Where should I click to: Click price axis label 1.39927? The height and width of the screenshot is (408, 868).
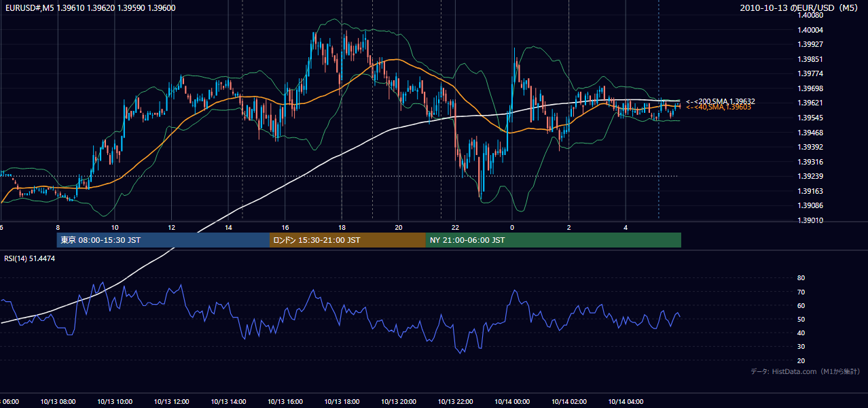(x=810, y=44)
